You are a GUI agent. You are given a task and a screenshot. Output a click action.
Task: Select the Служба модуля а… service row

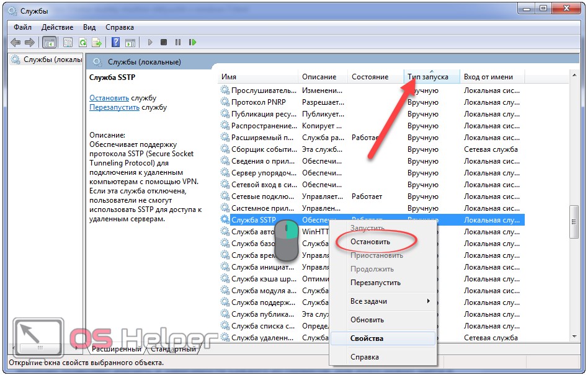click(371, 290)
